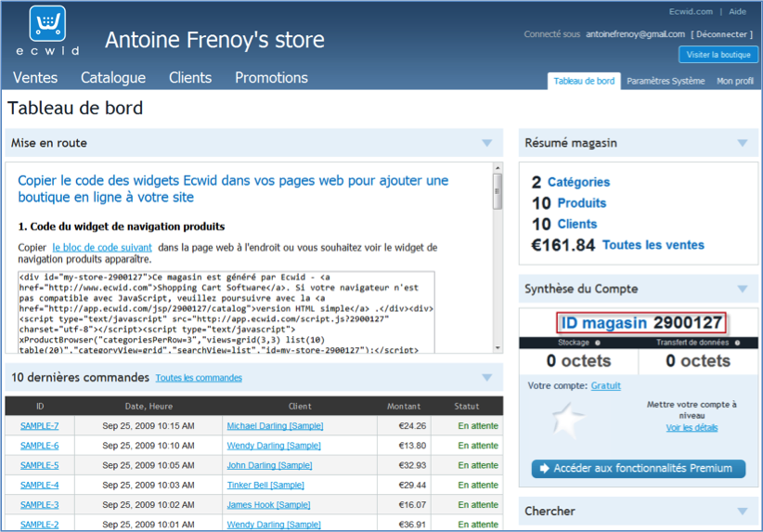Click the le bloc de code suivant link

click(x=102, y=248)
